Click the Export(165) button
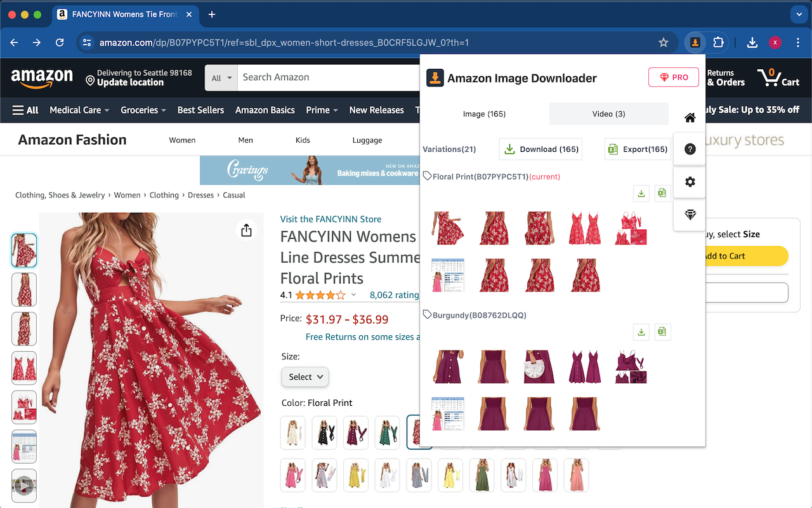812x508 pixels. (638, 149)
